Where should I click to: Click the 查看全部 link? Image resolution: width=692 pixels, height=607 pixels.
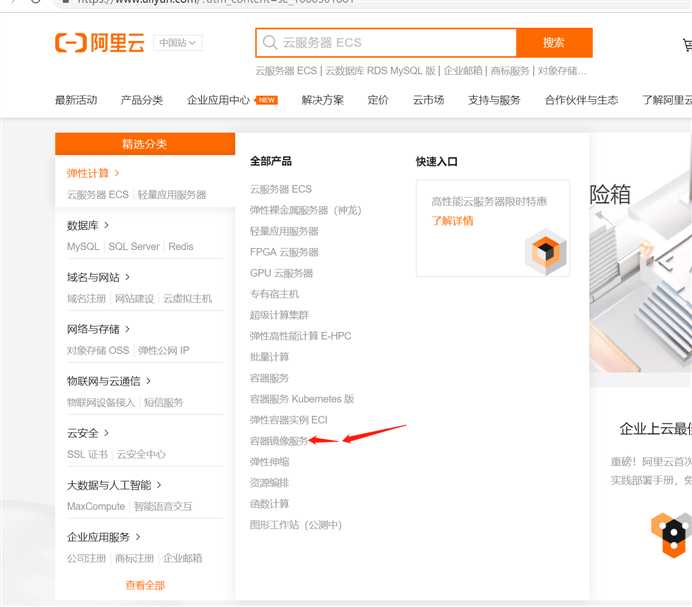[145, 585]
